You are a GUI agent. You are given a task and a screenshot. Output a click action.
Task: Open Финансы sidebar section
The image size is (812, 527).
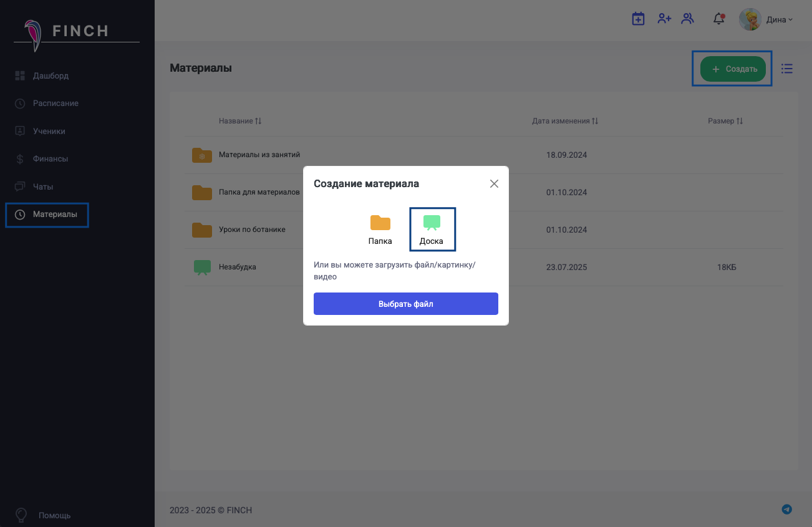[50, 158]
